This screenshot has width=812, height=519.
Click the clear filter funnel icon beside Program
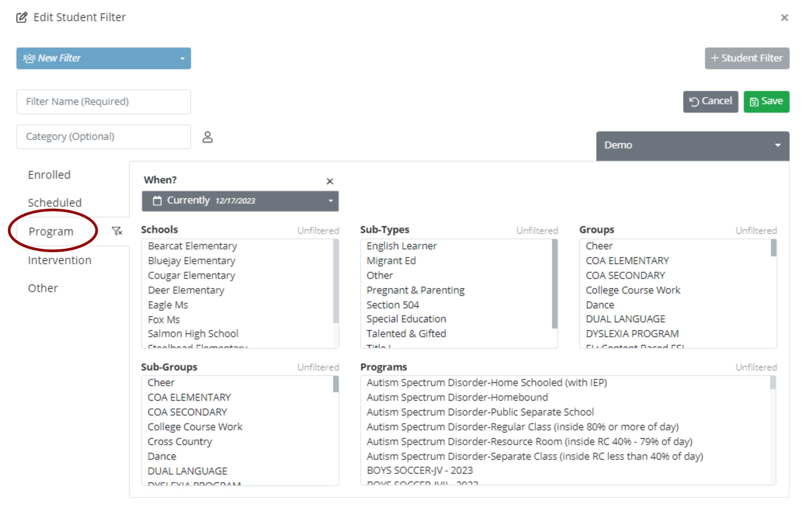coord(117,231)
